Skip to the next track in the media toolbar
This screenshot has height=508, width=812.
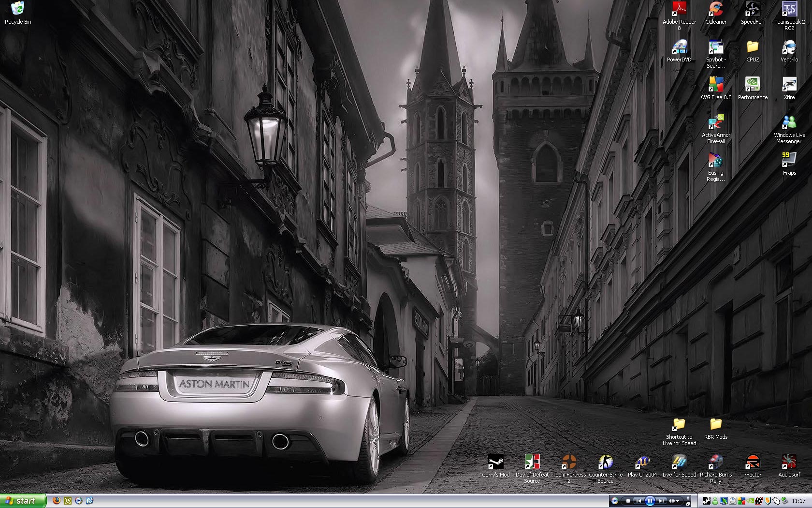click(662, 501)
